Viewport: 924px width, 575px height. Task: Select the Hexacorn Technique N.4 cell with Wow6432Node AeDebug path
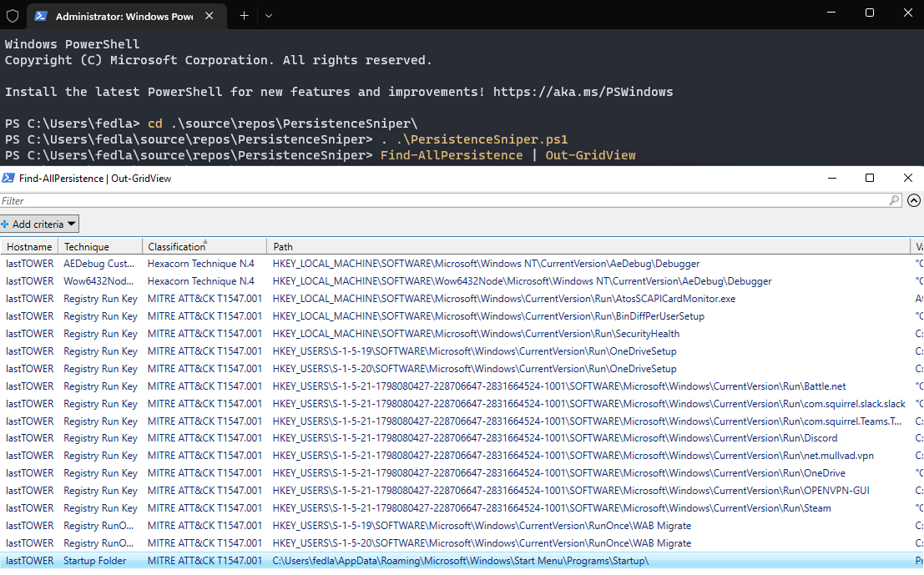coord(201,281)
